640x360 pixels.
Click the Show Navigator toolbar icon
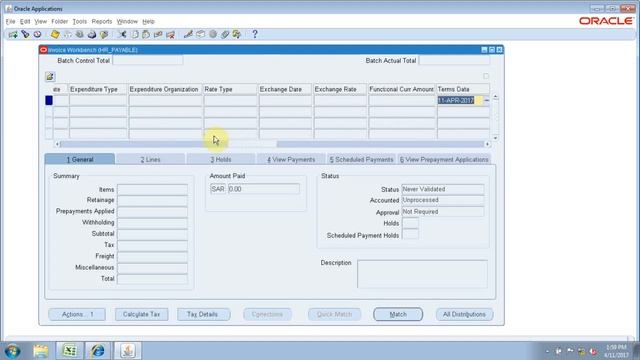pos(37,34)
